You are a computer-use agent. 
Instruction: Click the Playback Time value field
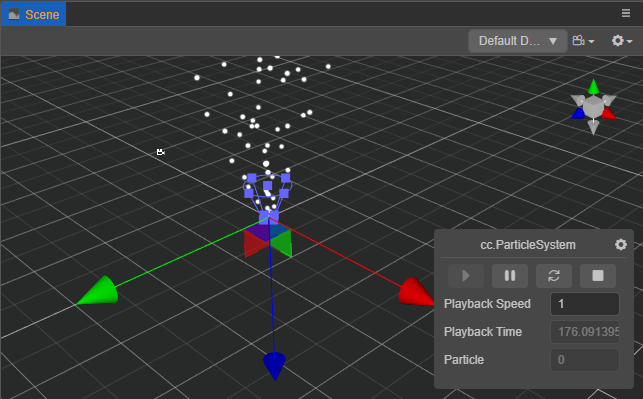584,332
